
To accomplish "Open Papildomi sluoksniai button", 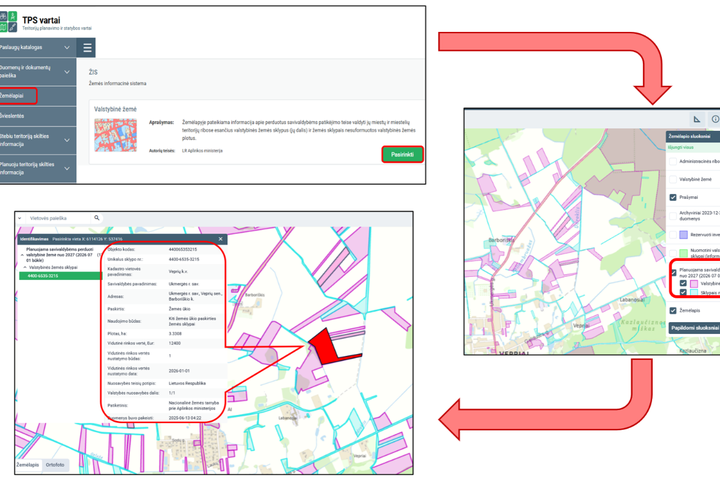I will point(694,328).
